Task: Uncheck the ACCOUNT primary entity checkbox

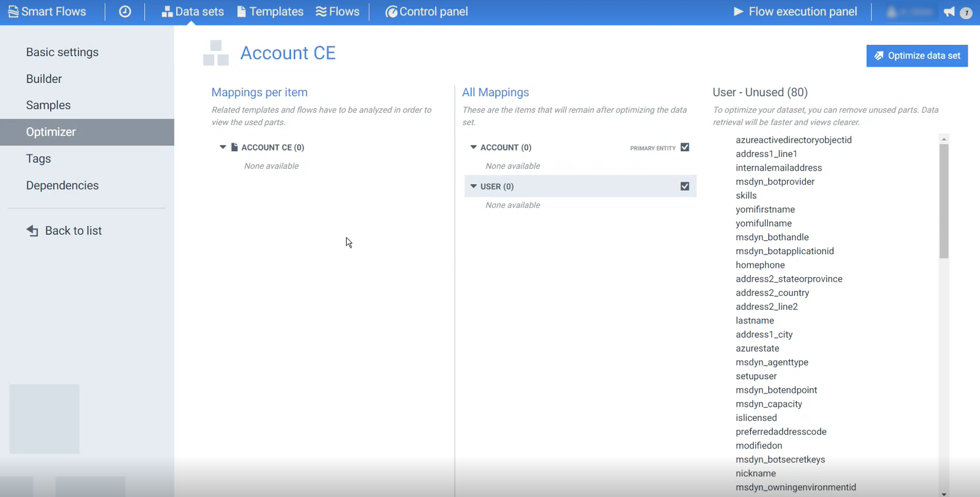Action: [x=685, y=147]
